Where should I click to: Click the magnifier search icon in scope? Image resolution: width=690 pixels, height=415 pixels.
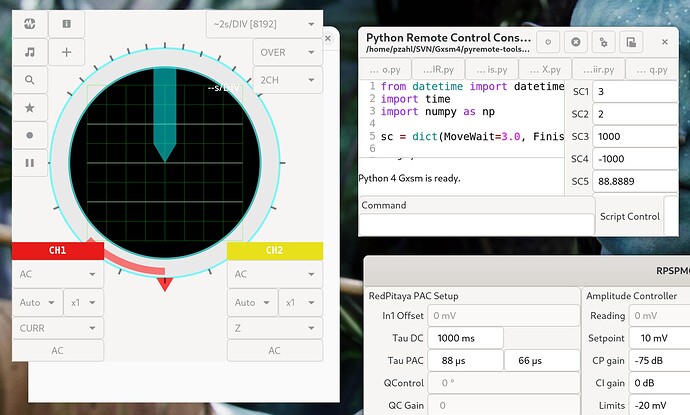(x=30, y=80)
